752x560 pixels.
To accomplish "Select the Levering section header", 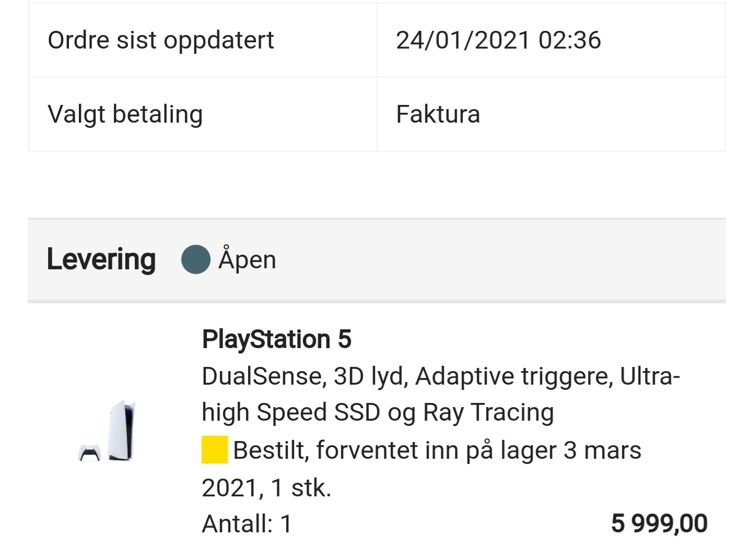I will (377, 260).
